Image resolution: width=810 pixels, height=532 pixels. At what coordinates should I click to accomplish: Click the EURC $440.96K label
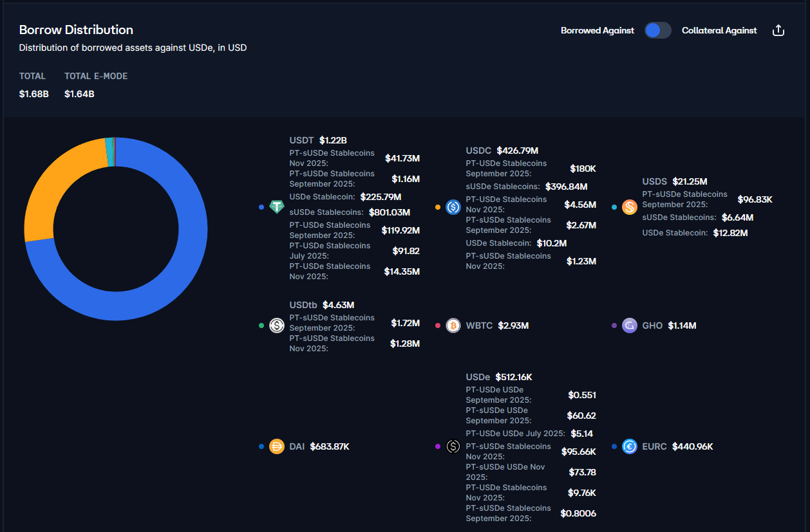[x=677, y=446]
